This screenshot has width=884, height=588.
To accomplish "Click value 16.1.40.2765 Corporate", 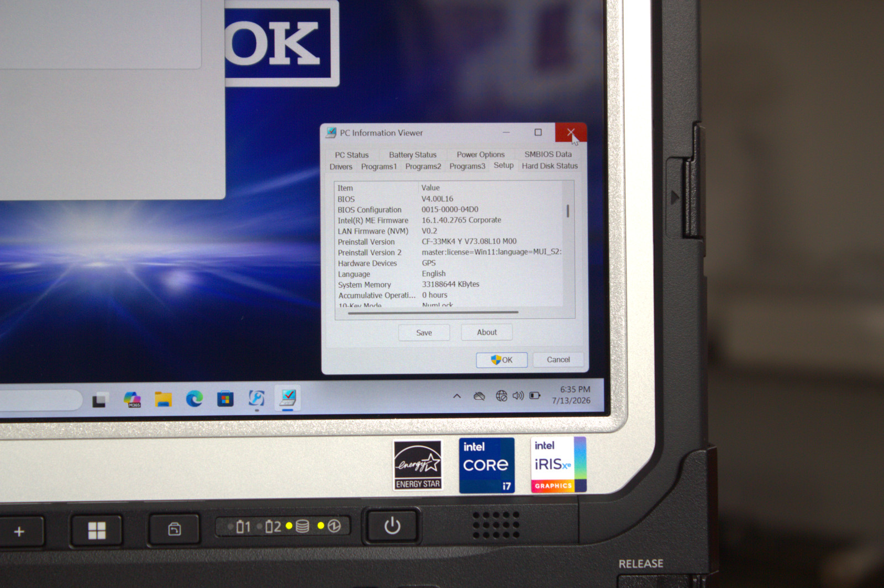I will (461, 220).
